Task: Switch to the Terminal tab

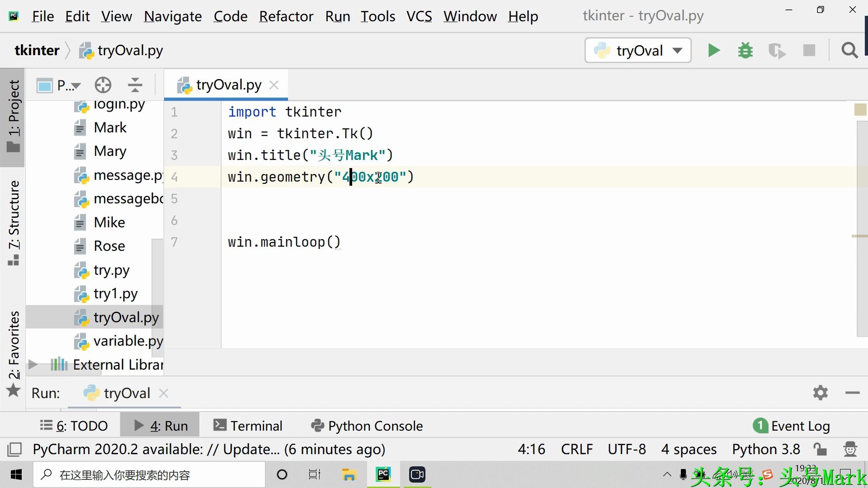Action: [248, 426]
